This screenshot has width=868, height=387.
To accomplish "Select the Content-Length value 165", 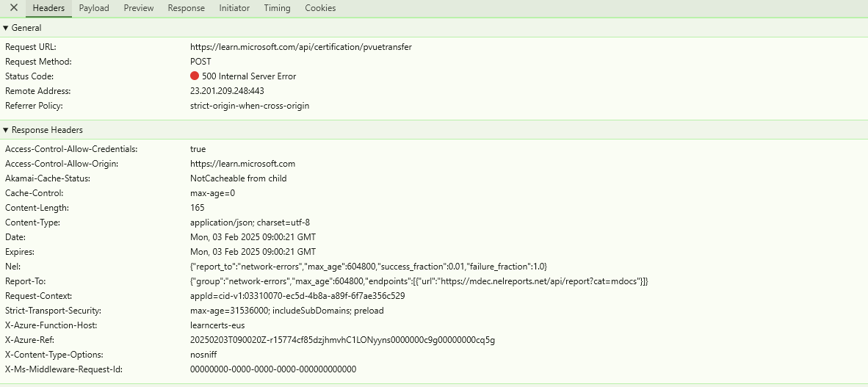I will pyautogui.click(x=197, y=208).
